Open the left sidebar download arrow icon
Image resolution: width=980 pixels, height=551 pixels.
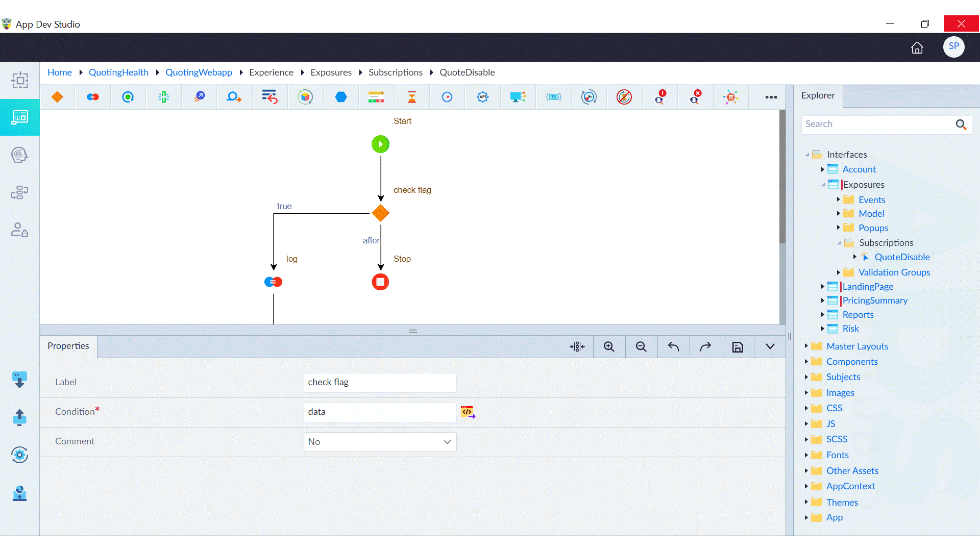(19, 380)
